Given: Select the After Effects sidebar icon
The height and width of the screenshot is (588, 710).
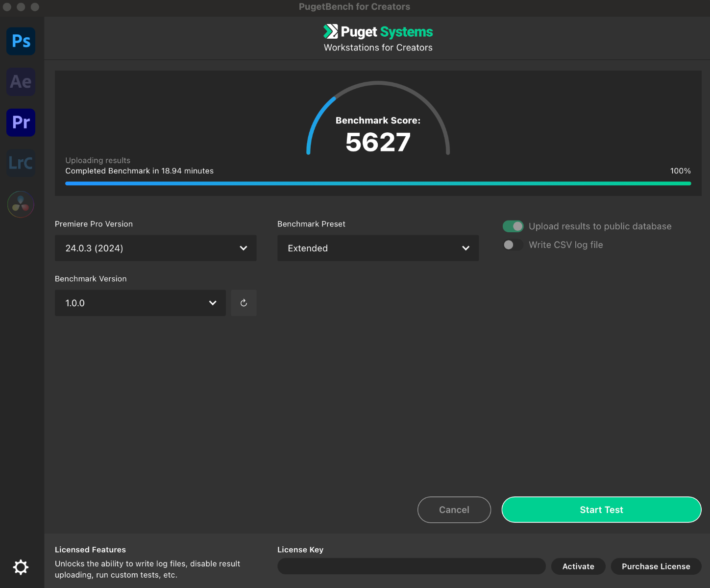Looking at the screenshot, I should pyautogui.click(x=21, y=82).
